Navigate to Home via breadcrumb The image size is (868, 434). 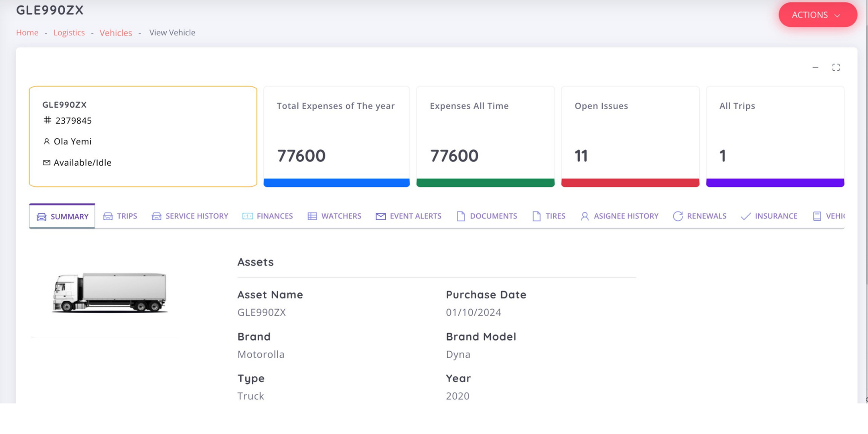tap(27, 32)
